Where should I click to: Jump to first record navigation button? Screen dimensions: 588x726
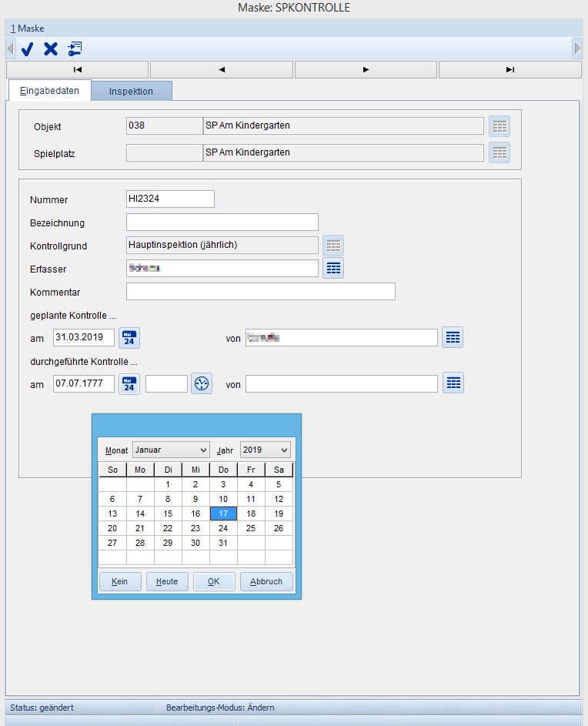77,70
